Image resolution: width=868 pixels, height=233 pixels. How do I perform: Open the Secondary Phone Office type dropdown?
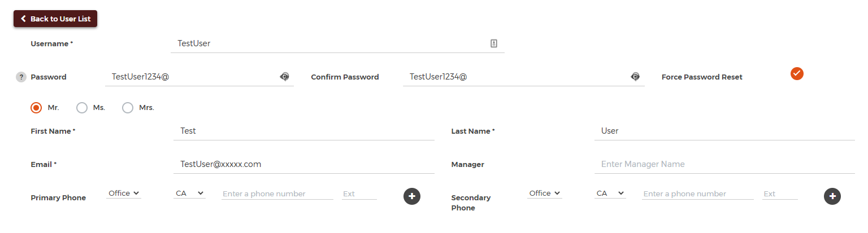click(544, 194)
